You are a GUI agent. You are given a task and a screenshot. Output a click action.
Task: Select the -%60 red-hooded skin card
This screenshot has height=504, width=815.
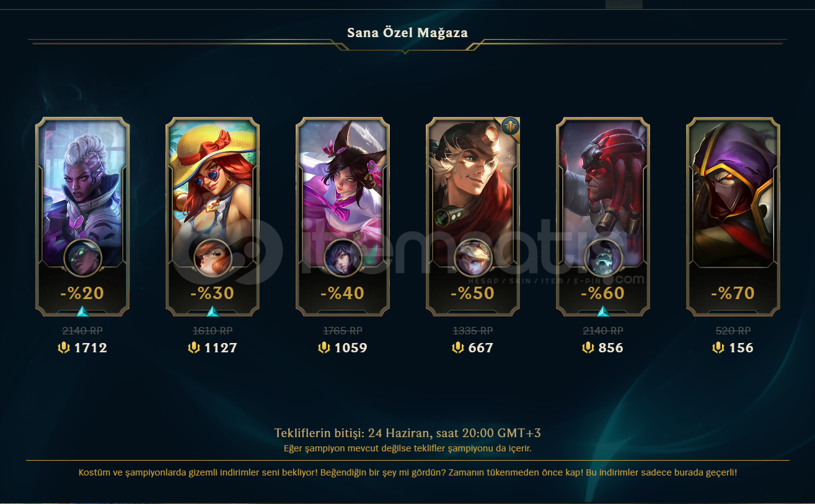point(603,217)
